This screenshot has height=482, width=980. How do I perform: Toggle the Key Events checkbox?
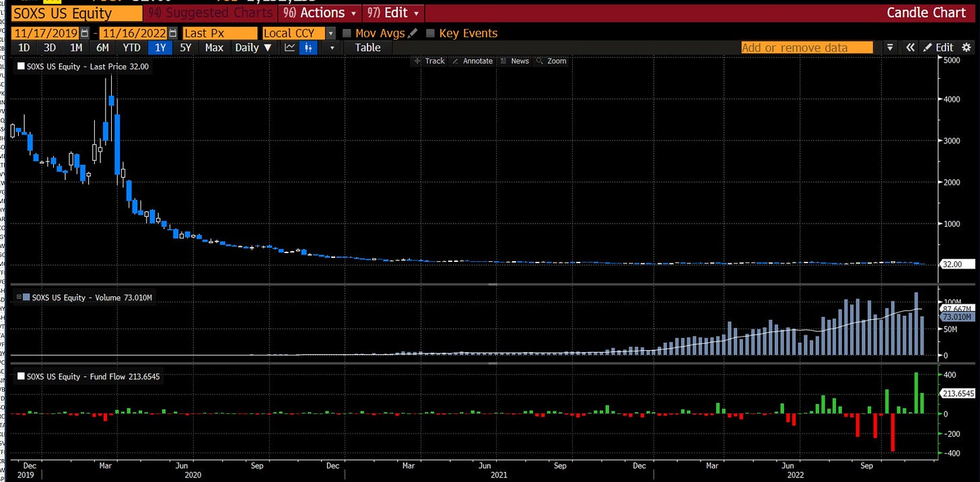tap(431, 33)
